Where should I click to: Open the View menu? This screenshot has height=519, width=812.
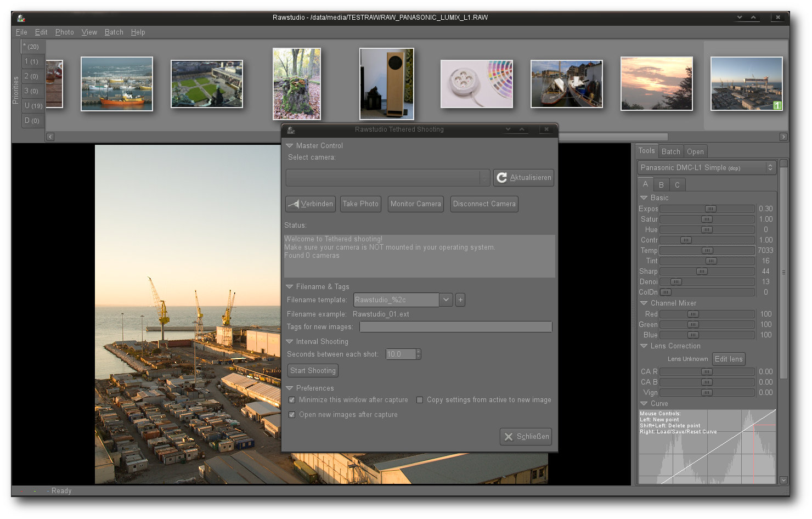(x=89, y=32)
